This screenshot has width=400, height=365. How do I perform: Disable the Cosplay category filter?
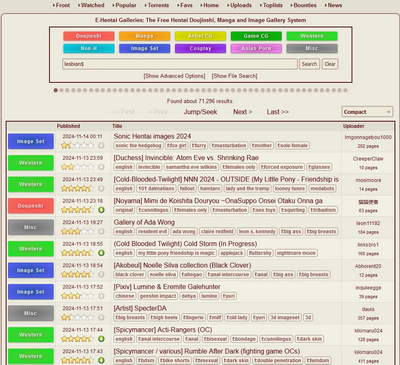[x=200, y=48]
